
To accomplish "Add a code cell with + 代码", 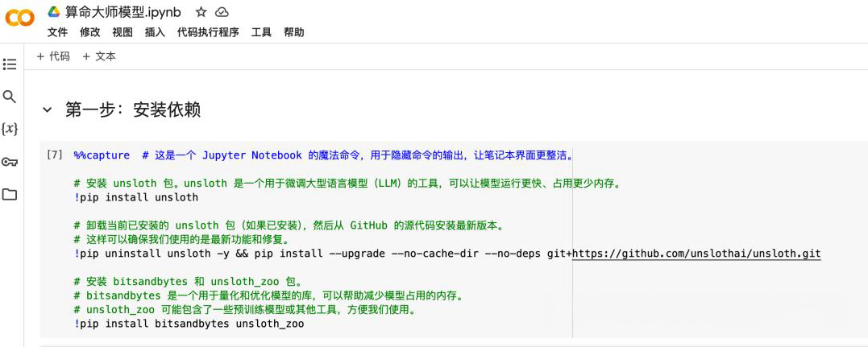I will (53, 56).
